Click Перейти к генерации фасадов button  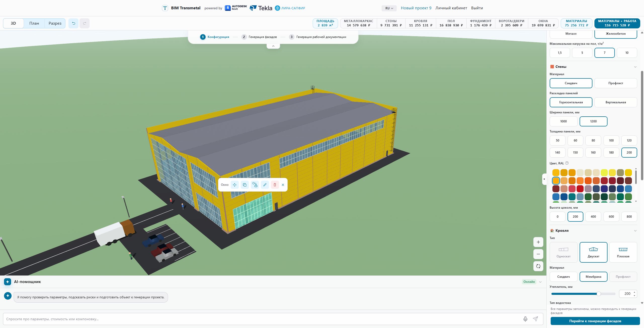[595, 321]
